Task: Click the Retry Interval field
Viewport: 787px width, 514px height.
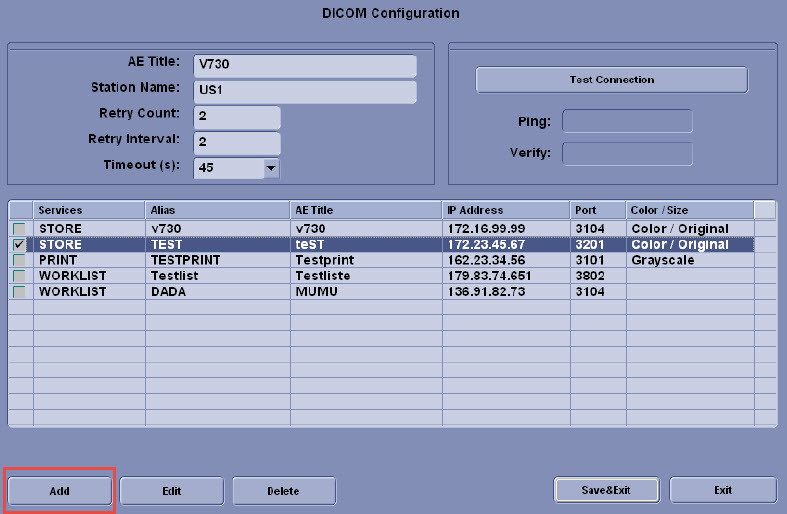Action: pyautogui.click(x=237, y=143)
